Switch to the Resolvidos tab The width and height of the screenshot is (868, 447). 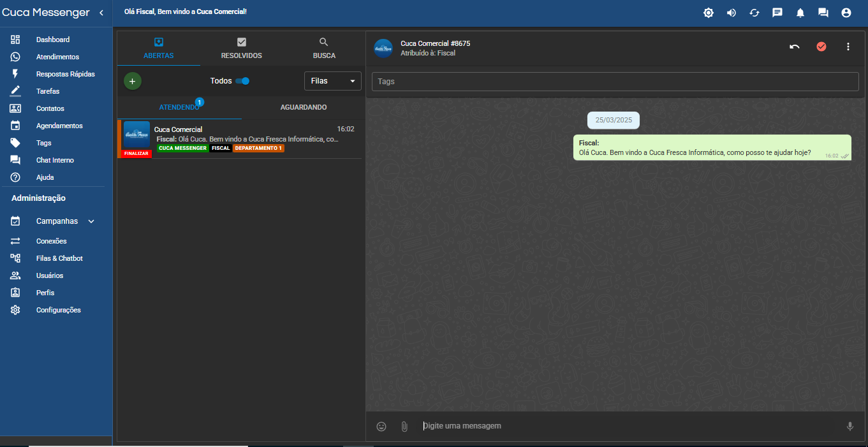pos(242,48)
